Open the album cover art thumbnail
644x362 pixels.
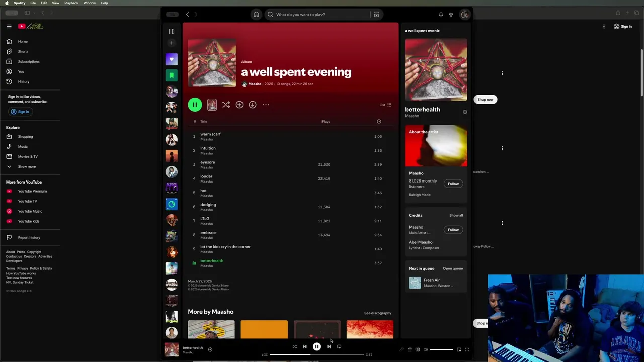click(x=212, y=63)
